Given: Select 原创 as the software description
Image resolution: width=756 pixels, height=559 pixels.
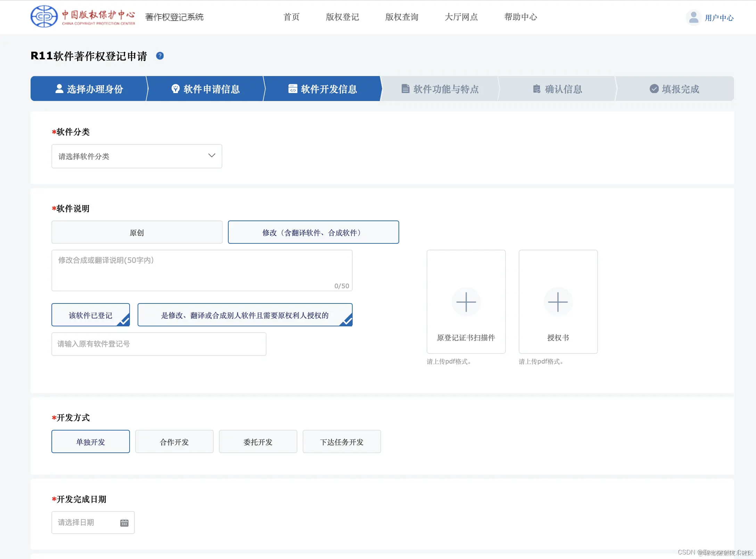Looking at the screenshot, I should point(137,232).
